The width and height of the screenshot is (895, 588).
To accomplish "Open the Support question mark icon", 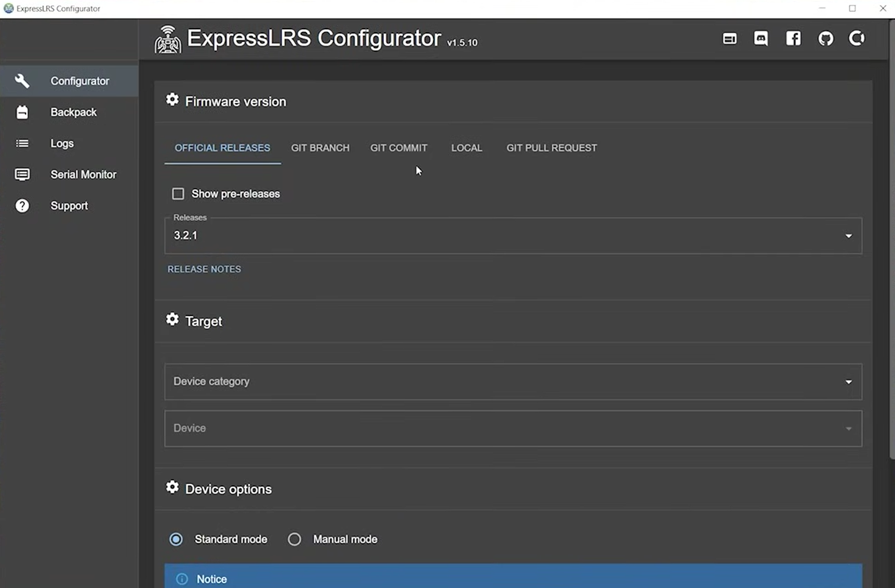I will pos(22,206).
